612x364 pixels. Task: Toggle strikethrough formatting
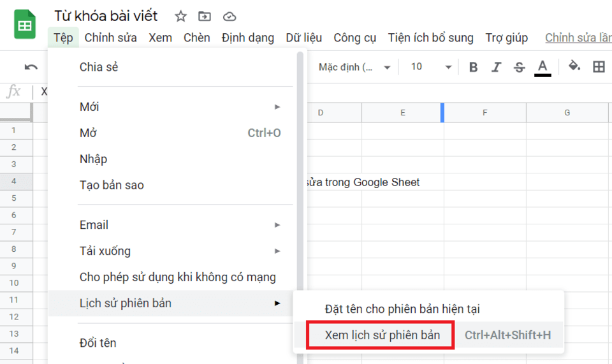519,67
